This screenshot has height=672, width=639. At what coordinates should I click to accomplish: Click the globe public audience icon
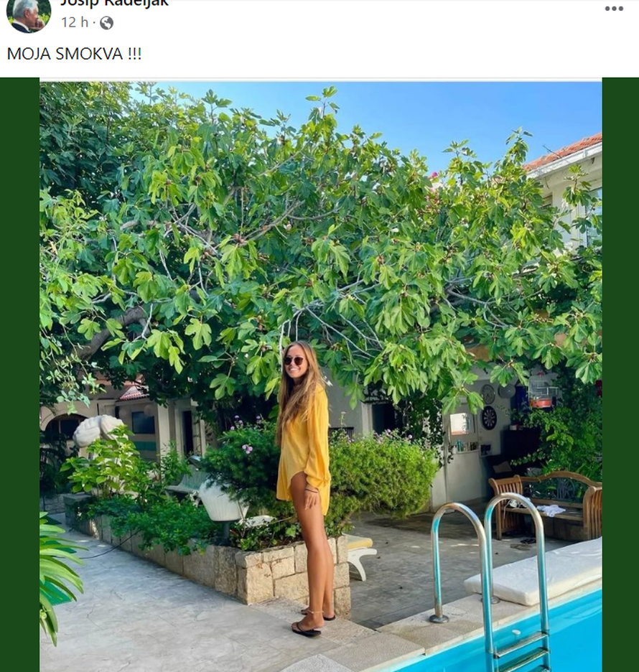click(x=106, y=23)
